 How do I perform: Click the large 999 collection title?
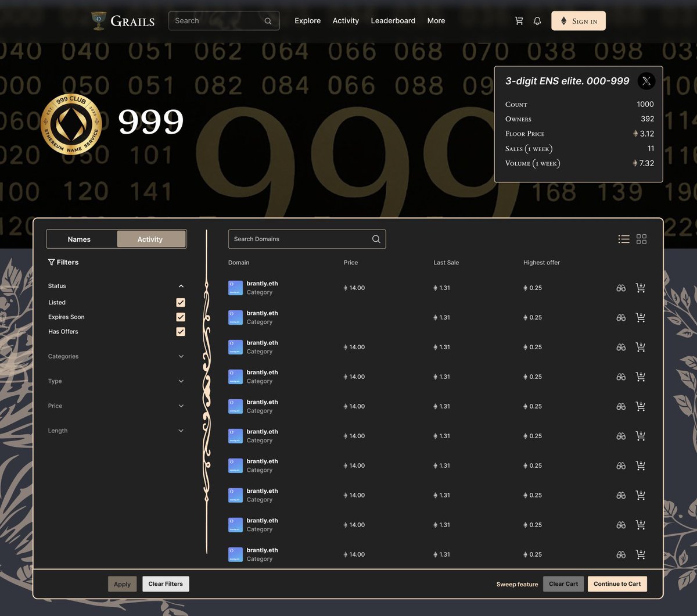(151, 122)
